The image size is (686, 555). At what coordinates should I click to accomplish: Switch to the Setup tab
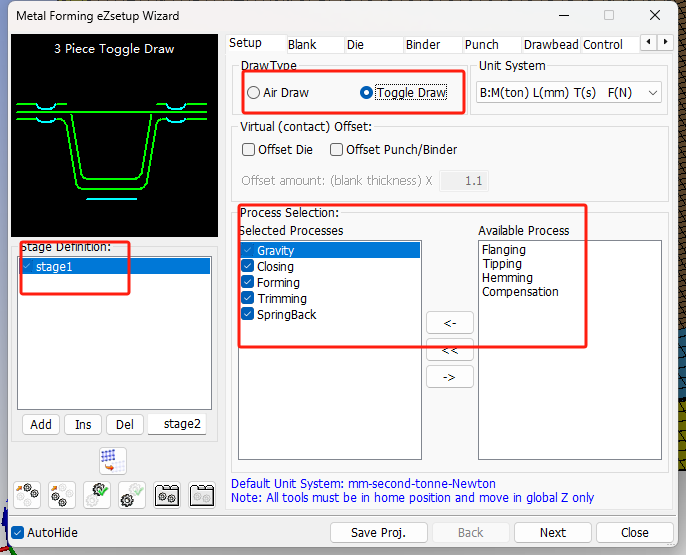pyautogui.click(x=256, y=43)
